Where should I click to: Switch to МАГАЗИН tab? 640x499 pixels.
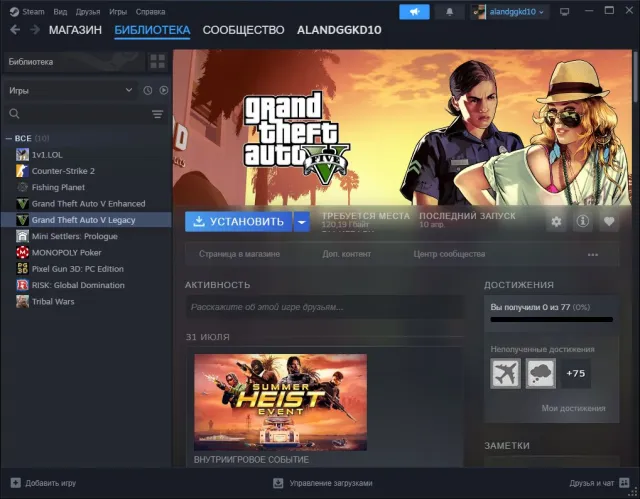coord(75,30)
